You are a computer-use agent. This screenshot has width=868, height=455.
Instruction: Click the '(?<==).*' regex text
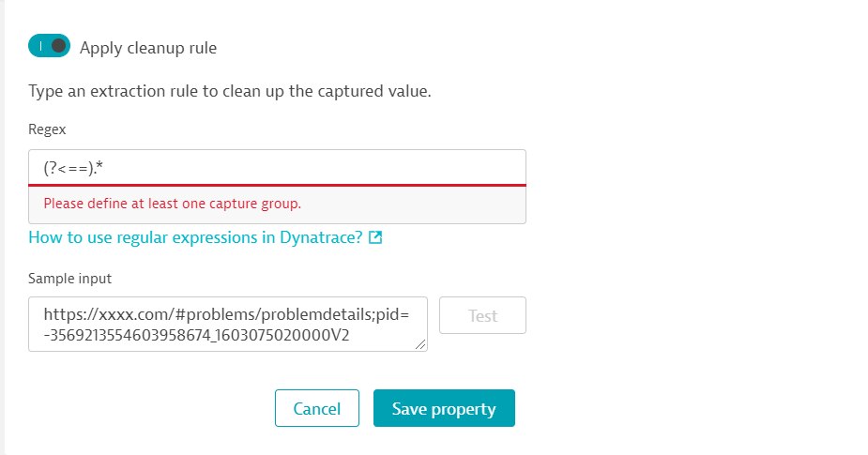pos(73,167)
